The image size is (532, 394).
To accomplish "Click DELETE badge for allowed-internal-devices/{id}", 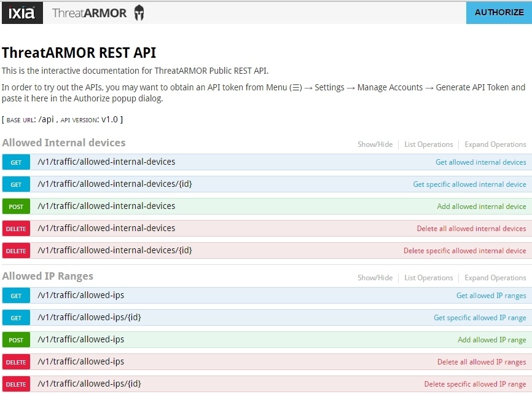I will (x=16, y=251).
